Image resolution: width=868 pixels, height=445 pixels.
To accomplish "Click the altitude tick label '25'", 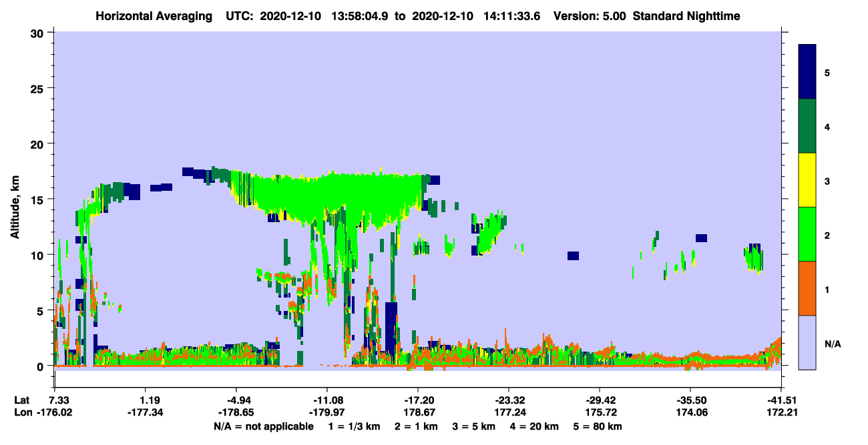I will tap(39, 88).
